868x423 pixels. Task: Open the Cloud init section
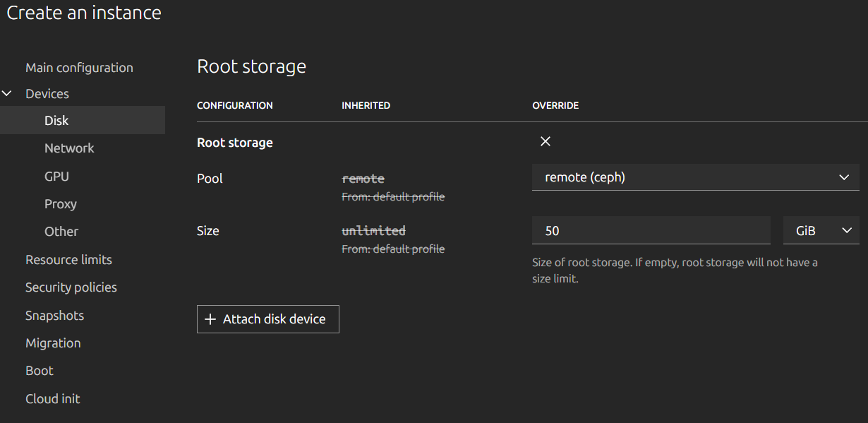53,399
